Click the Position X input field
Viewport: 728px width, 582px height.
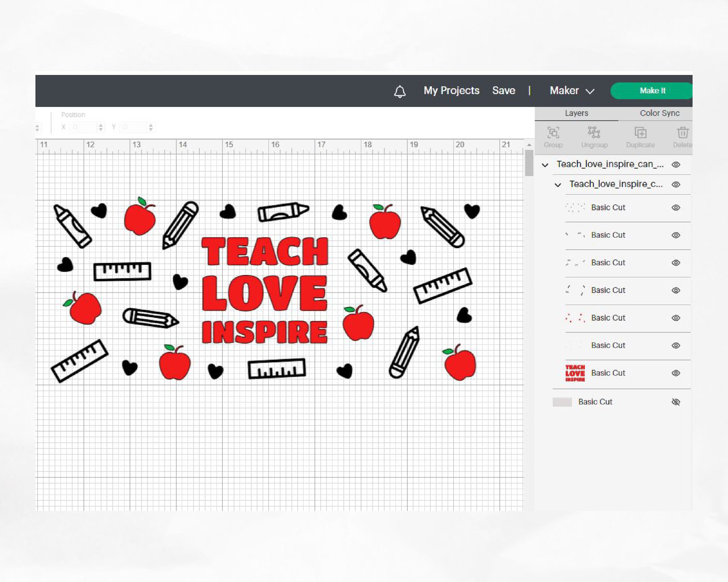tap(83, 127)
